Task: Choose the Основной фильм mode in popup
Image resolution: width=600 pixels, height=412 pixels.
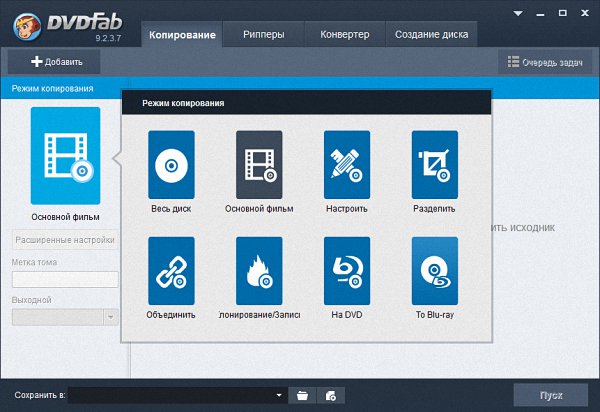Action: [259, 165]
